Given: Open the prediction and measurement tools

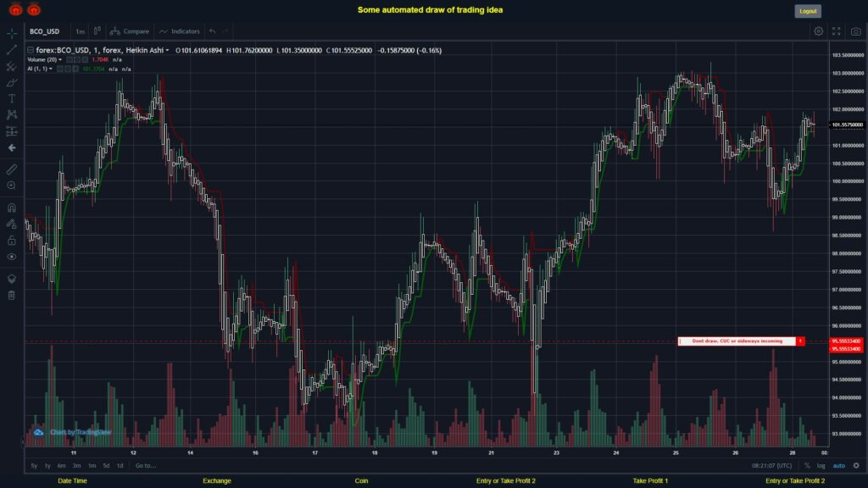Looking at the screenshot, I should (12, 131).
